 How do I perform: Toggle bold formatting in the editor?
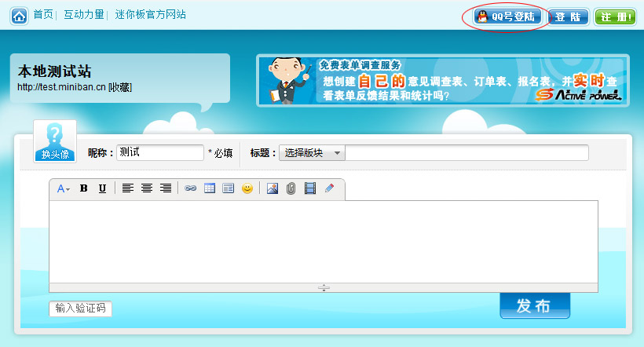[x=84, y=188]
